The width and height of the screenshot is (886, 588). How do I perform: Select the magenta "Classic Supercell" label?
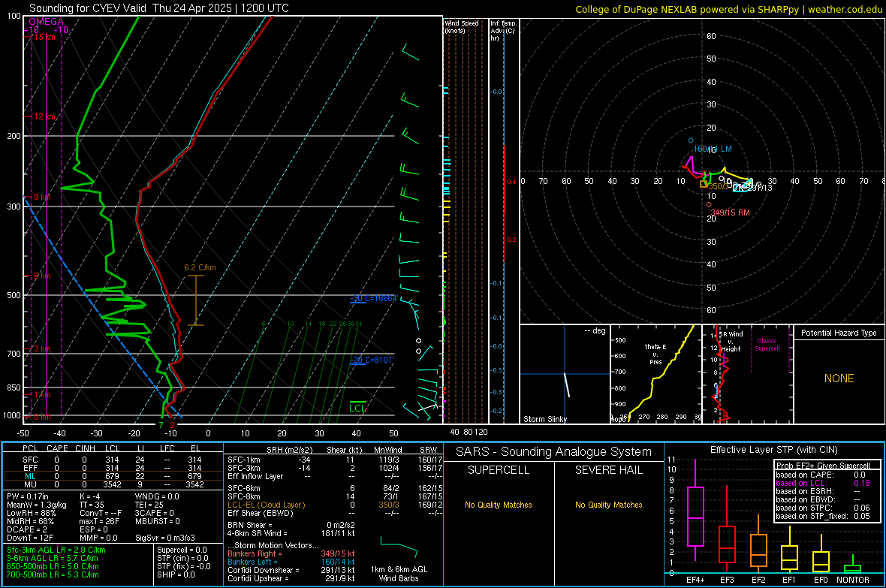point(767,345)
